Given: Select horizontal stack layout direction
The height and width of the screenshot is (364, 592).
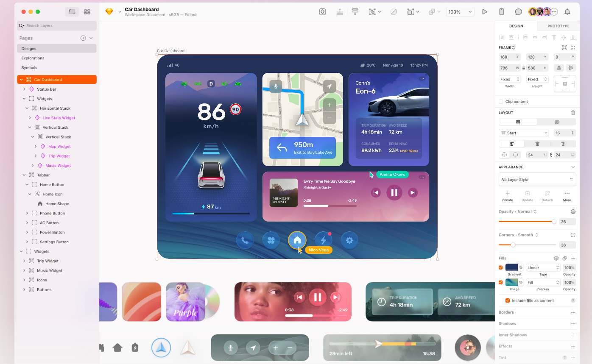Looking at the screenshot, I should click(556, 122).
